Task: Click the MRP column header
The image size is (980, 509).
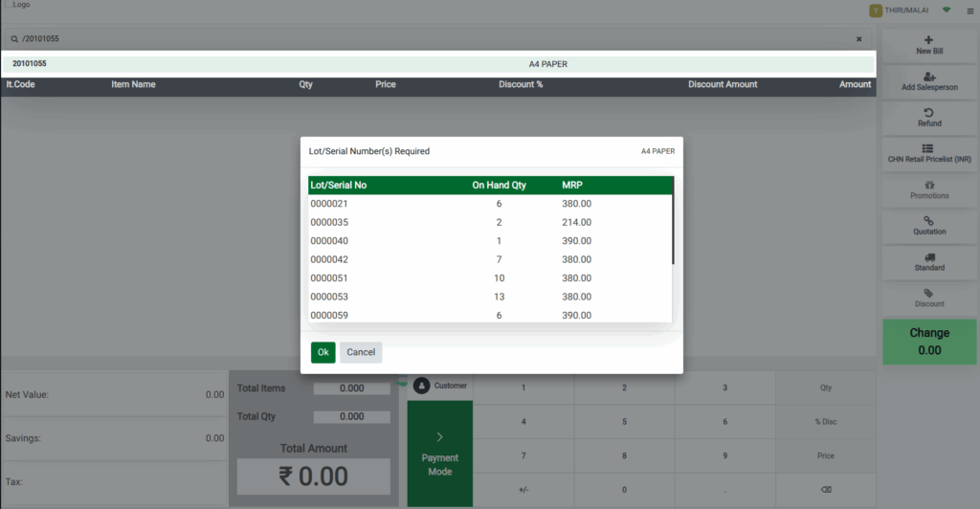Action: 572,185
